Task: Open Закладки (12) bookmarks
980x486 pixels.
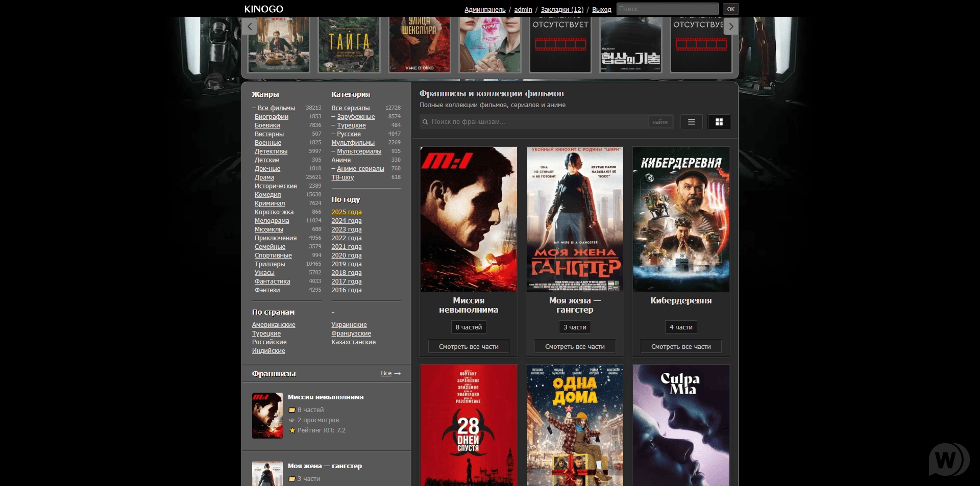Action: pos(562,10)
